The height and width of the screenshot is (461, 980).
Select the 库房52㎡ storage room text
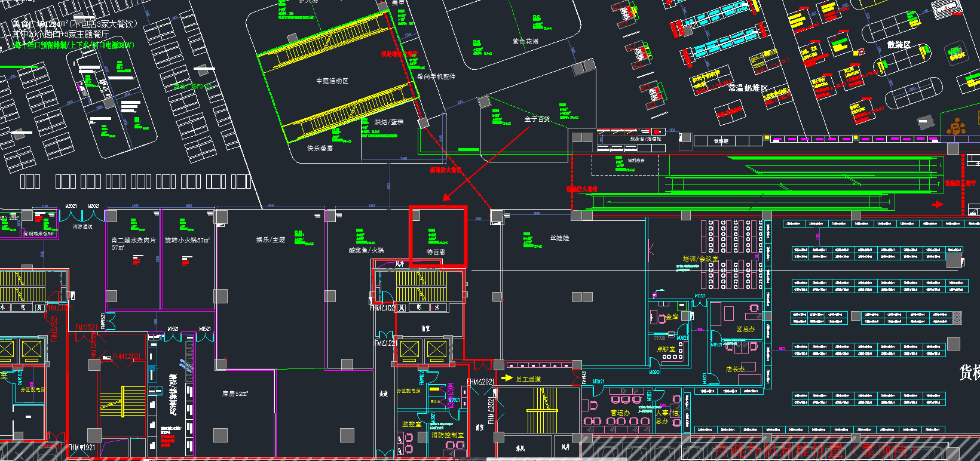click(235, 394)
